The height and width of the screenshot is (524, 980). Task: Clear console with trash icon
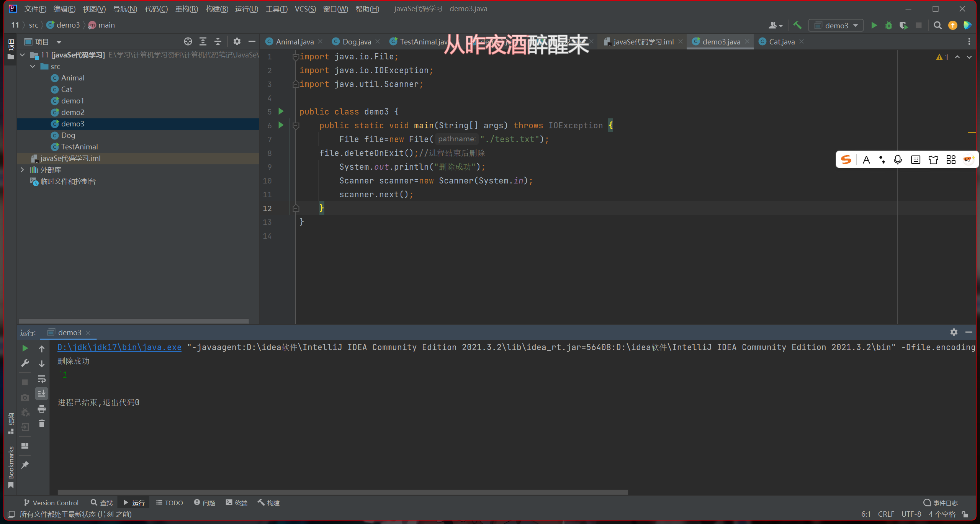42,424
